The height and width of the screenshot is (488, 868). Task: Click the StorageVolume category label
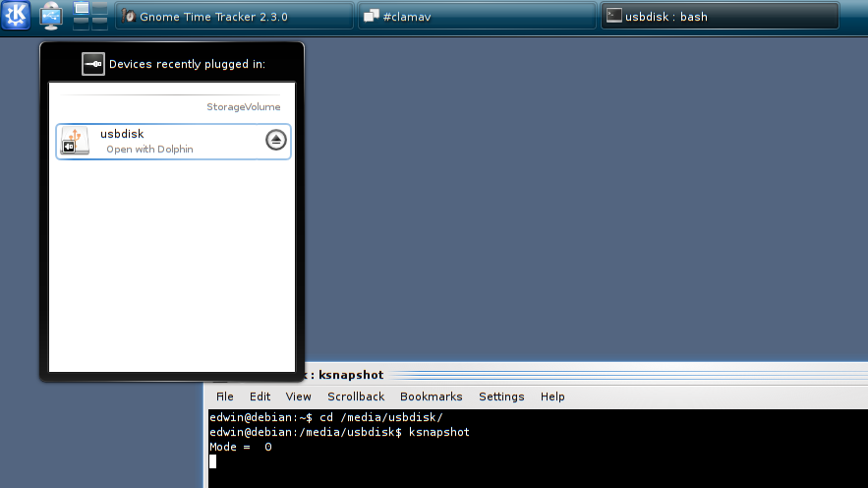click(x=244, y=107)
